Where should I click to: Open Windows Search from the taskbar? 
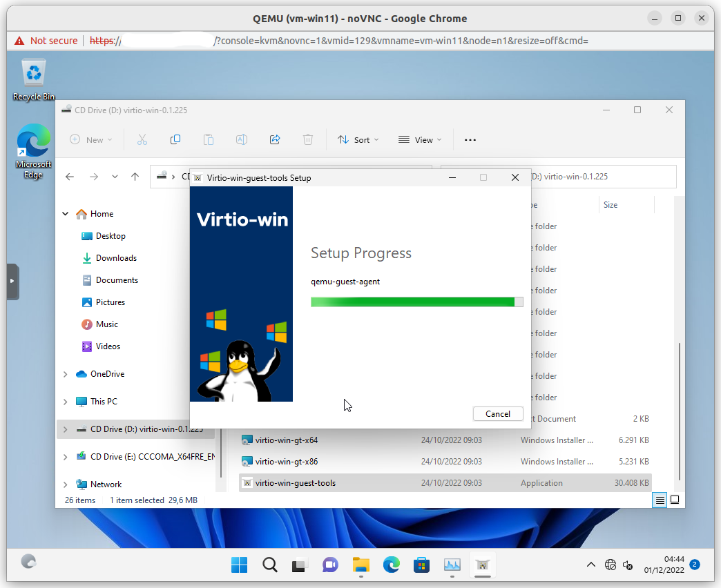[270, 565]
